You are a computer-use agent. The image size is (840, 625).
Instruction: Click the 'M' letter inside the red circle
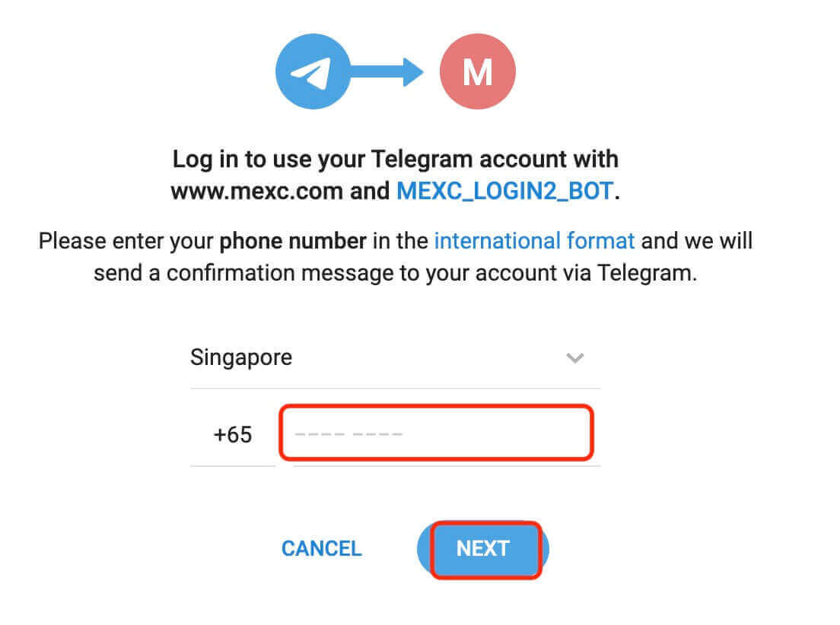pos(477,71)
